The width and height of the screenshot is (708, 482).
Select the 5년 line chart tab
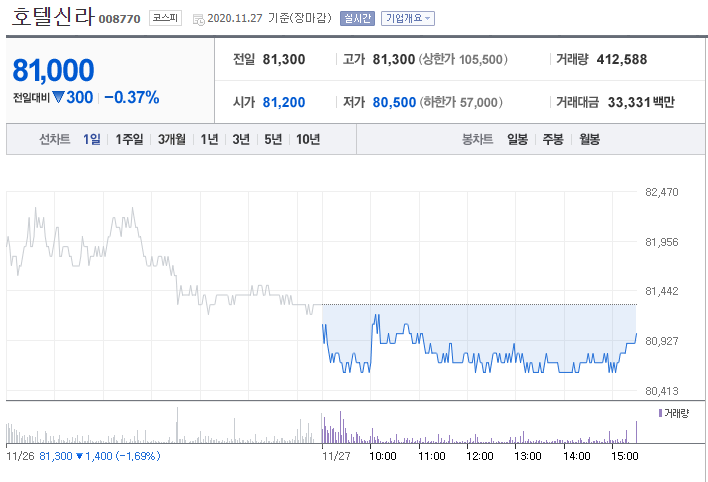[273, 139]
